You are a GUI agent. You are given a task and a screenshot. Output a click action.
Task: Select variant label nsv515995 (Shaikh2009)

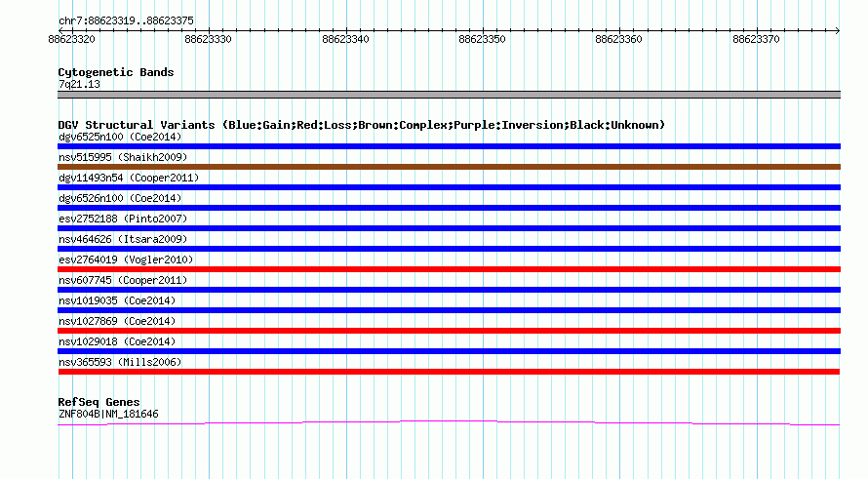(x=123, y=157)
